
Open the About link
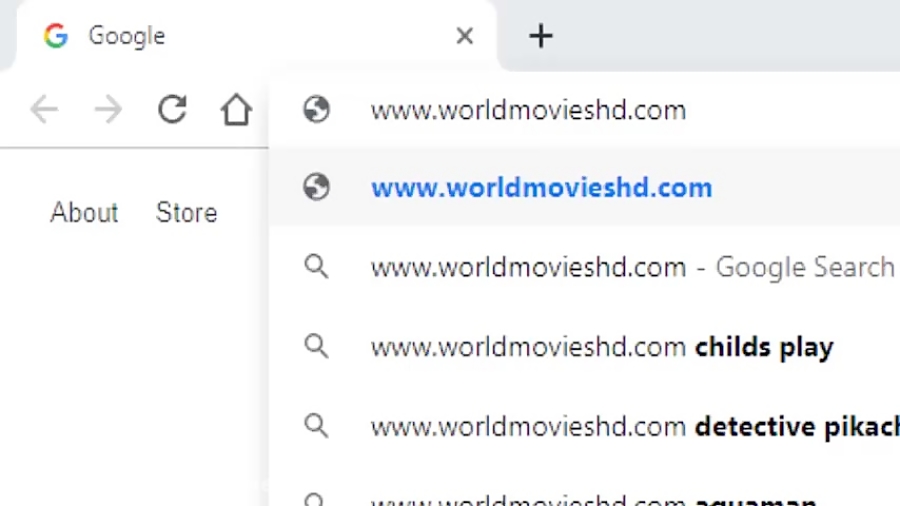[x=84, y=212]
